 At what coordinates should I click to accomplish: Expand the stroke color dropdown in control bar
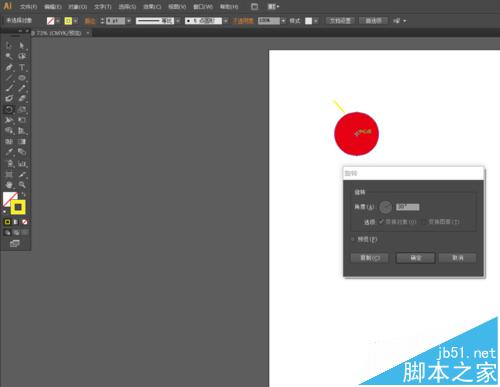click(76, 21)
